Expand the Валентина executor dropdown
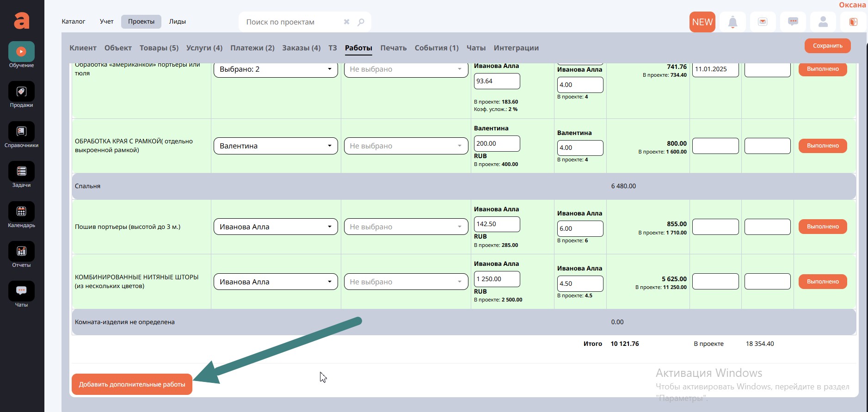 point(276,146)
